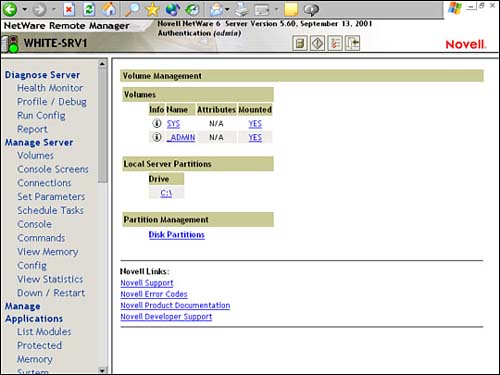
Task: Click the Manage Applications heading
Action: tap(34, 312)
